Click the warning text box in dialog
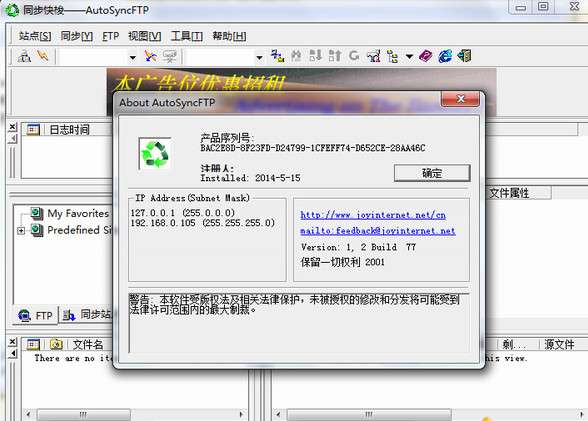Screen dimensions: 588x421 tap(299, 322)
